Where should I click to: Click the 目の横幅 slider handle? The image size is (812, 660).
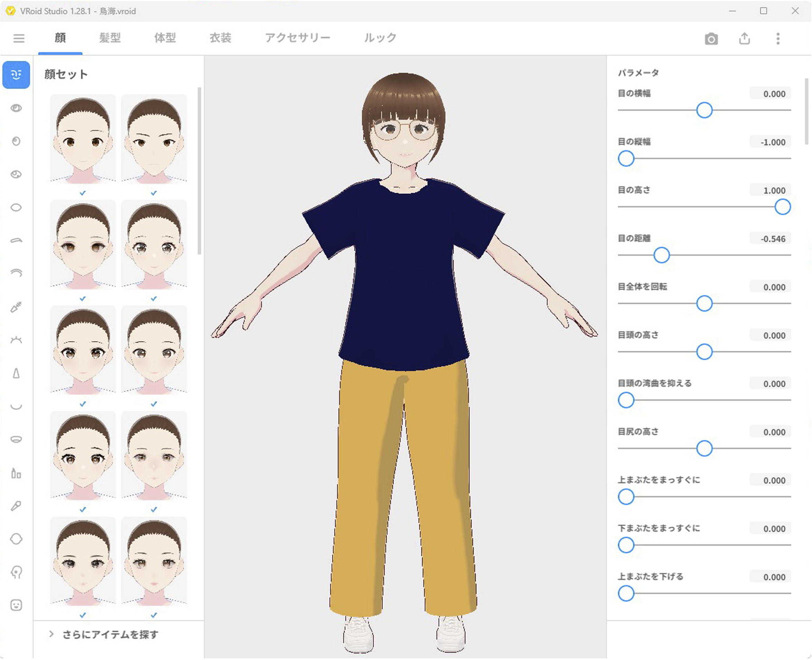click(x=704, y=110)
